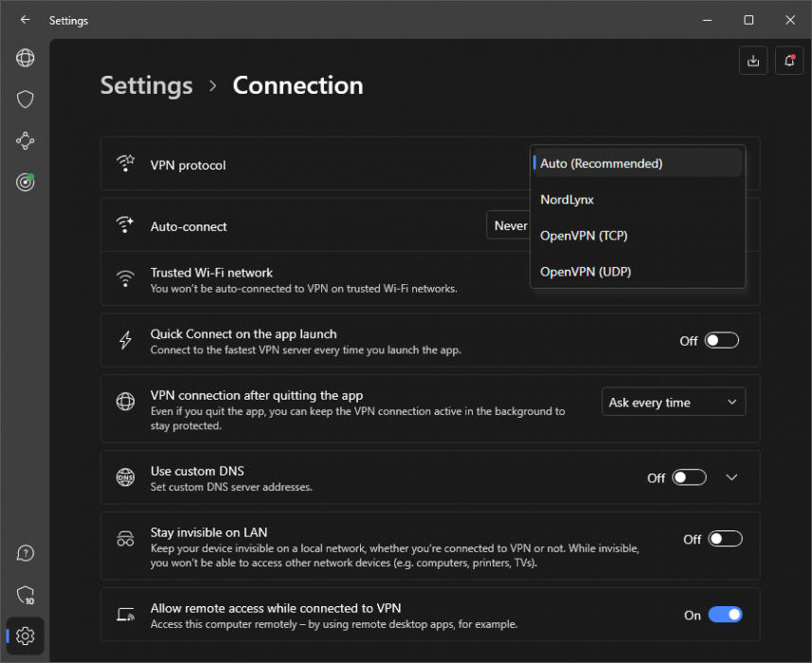
Task: Open the Meshnet sidebar icon
Action: pos(26,141)
